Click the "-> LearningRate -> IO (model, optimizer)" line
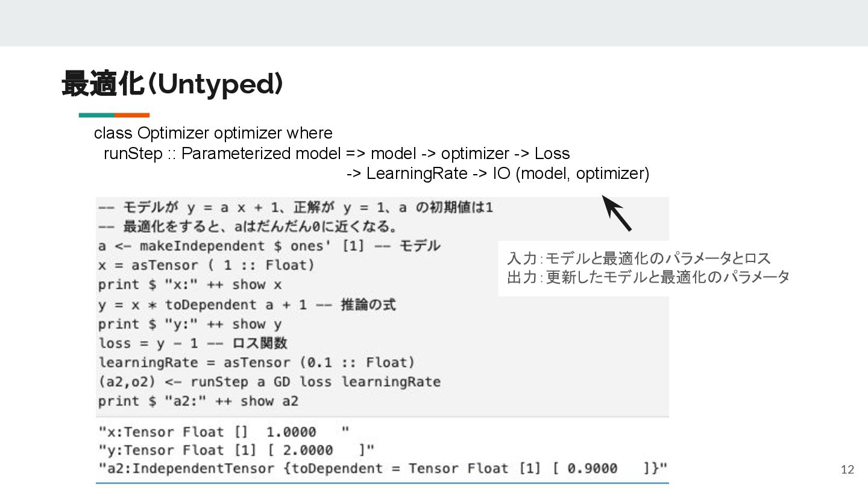This screenshot has height=488, width=868. pos(498,174)
